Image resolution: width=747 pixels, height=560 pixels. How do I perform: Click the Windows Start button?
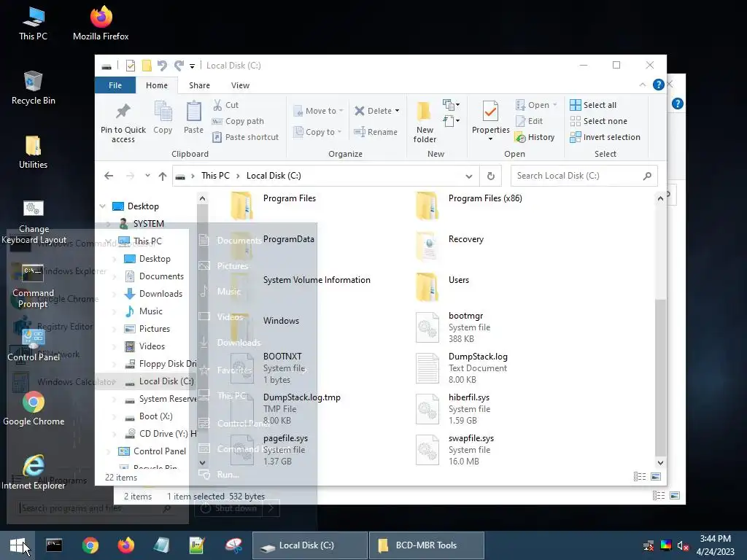click(18, 545)
